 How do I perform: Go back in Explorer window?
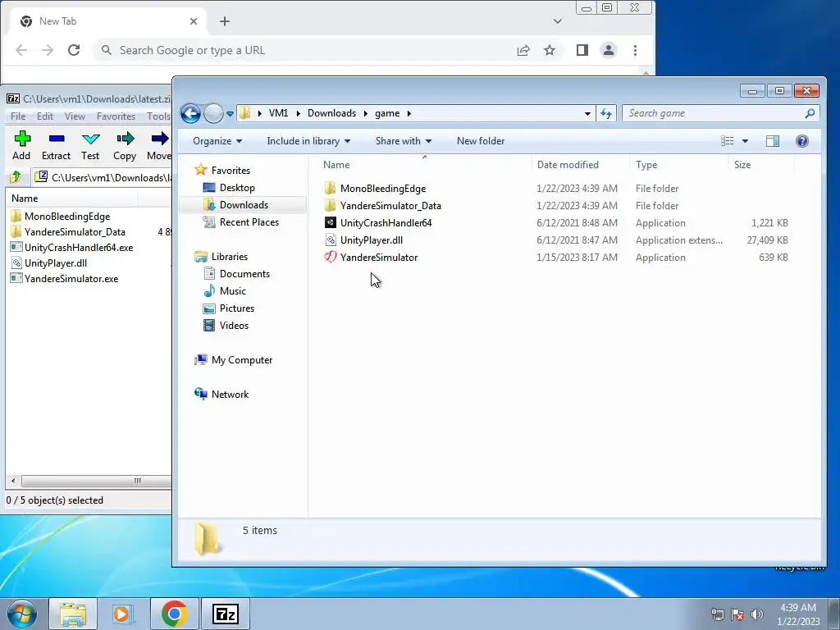point(190,113)
